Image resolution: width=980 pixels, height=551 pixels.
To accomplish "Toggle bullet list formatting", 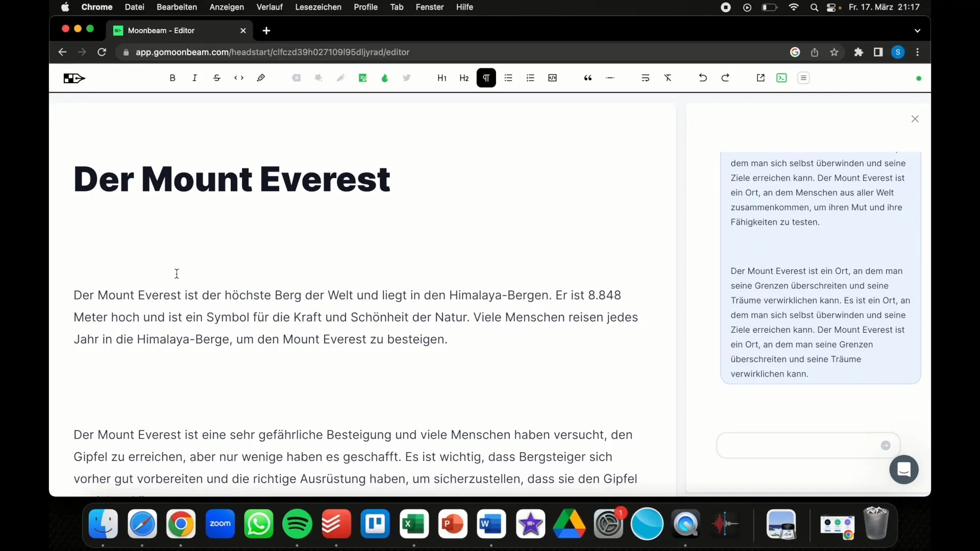I will click(x=508, y=78).
